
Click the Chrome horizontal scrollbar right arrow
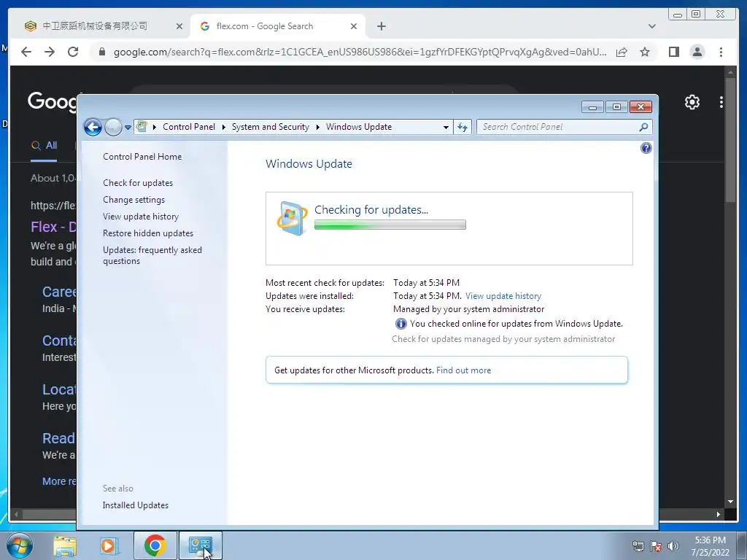719,514
